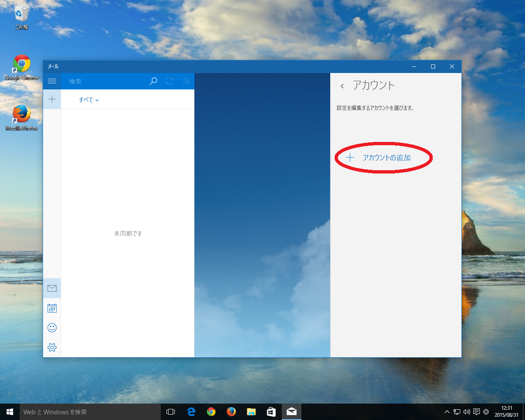Select Google Chrome desktop shortcut
This screenshot has height=420, width=525.
(x=22, y=68)
